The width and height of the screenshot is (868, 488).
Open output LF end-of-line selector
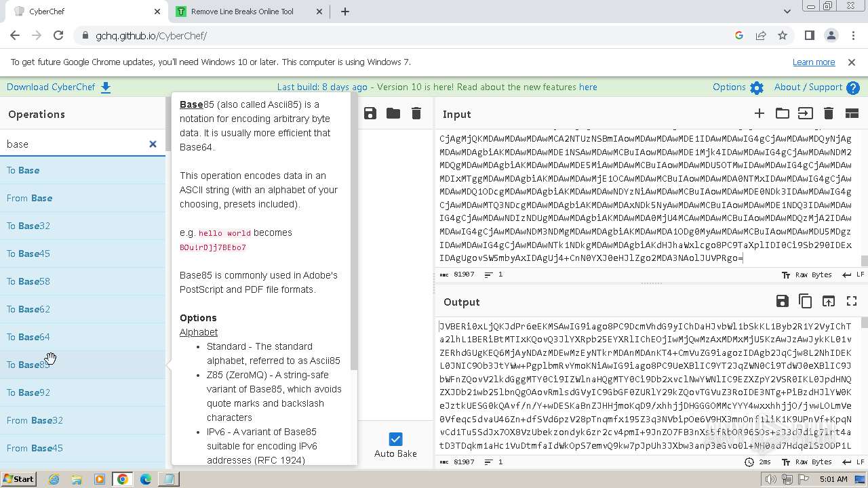[x=853, y=462]
